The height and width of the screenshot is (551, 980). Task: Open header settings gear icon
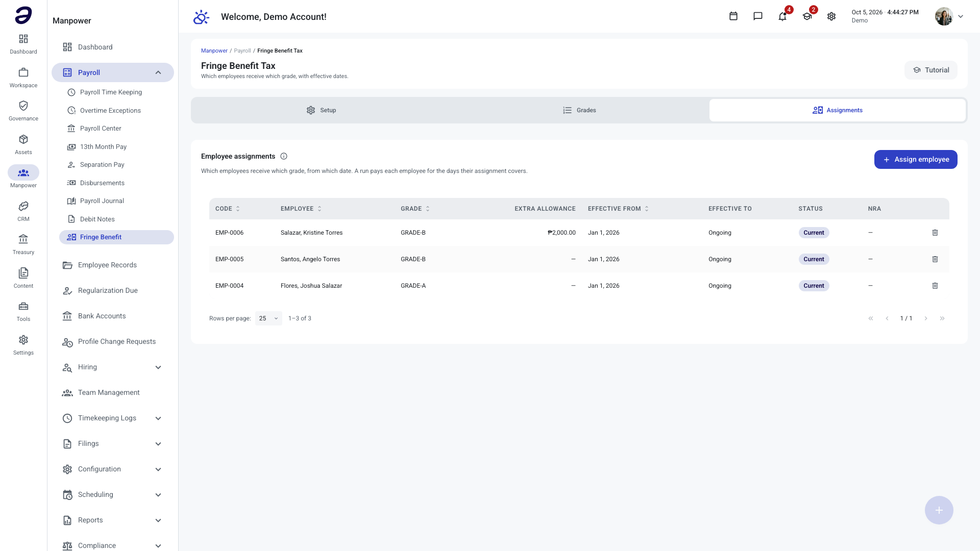(x=831, y=16)
